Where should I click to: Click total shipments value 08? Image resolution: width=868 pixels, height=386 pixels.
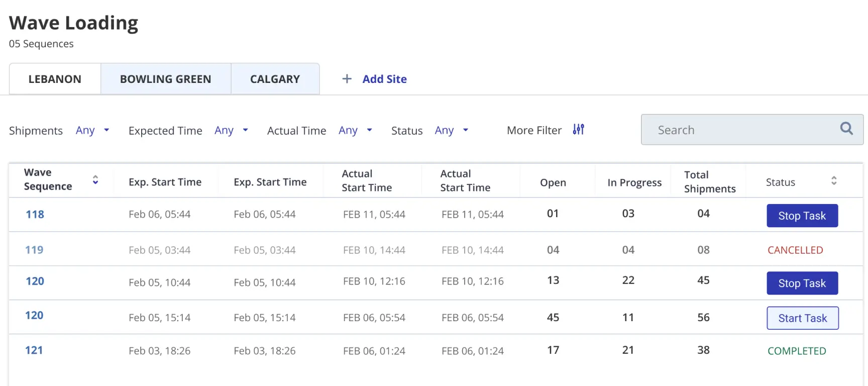tap(703, 250)
